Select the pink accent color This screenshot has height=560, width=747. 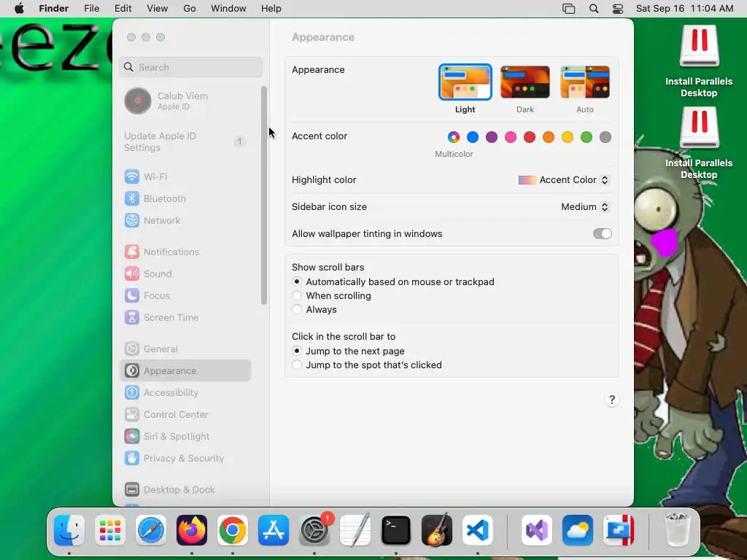pyautogui.click(x=511, y=137)
